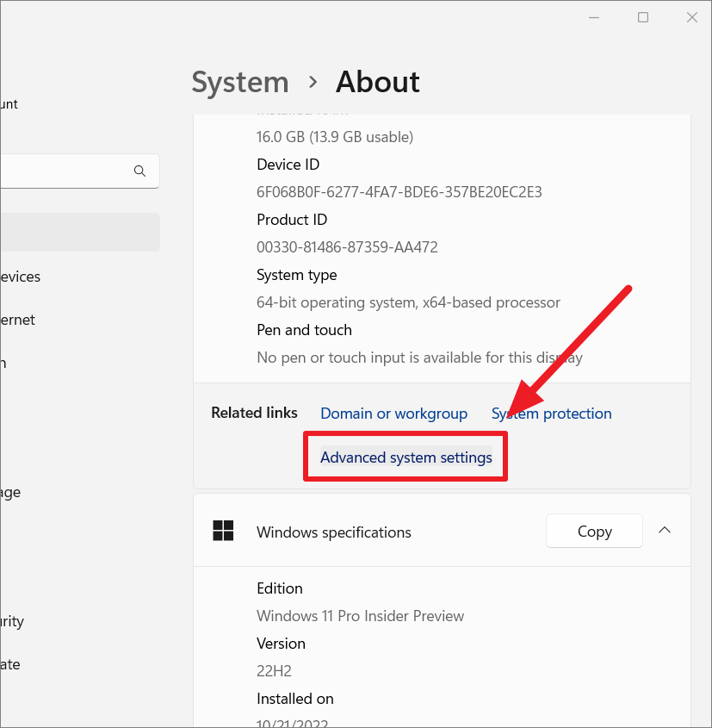Click the 'Pen and touch' label
712x728 pixels.
coord(304,330)
